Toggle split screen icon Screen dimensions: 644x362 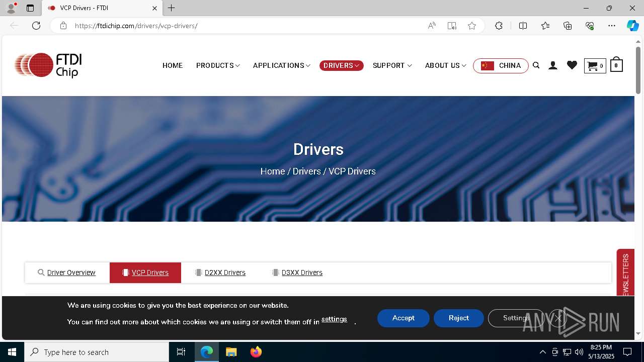coord(523,26)
